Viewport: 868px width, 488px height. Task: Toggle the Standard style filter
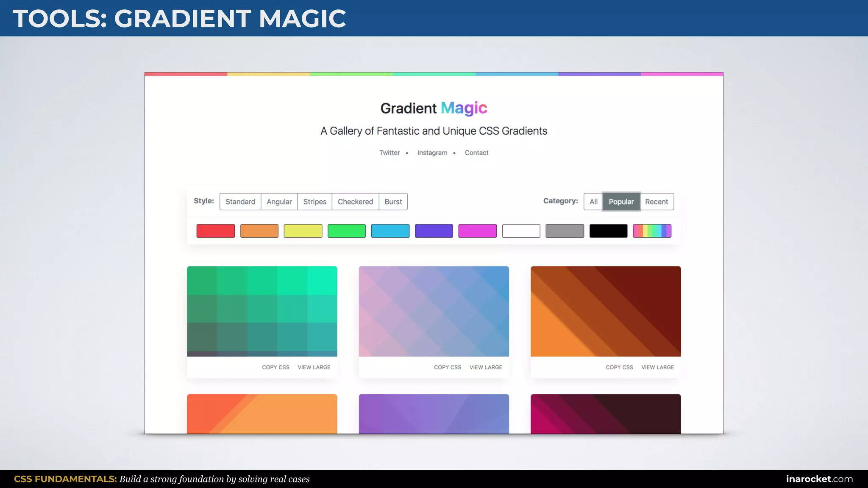[240, 202]
